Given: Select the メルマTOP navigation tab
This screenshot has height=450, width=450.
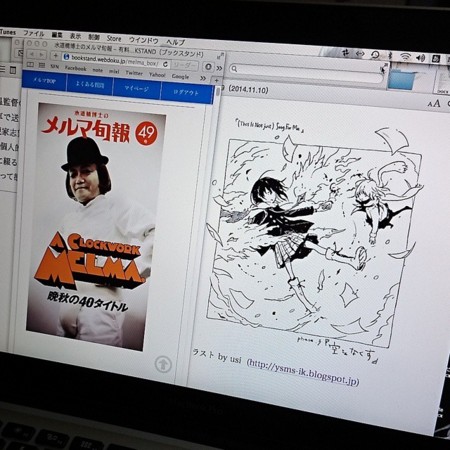Looking at the screenshot, I should 44,81.
